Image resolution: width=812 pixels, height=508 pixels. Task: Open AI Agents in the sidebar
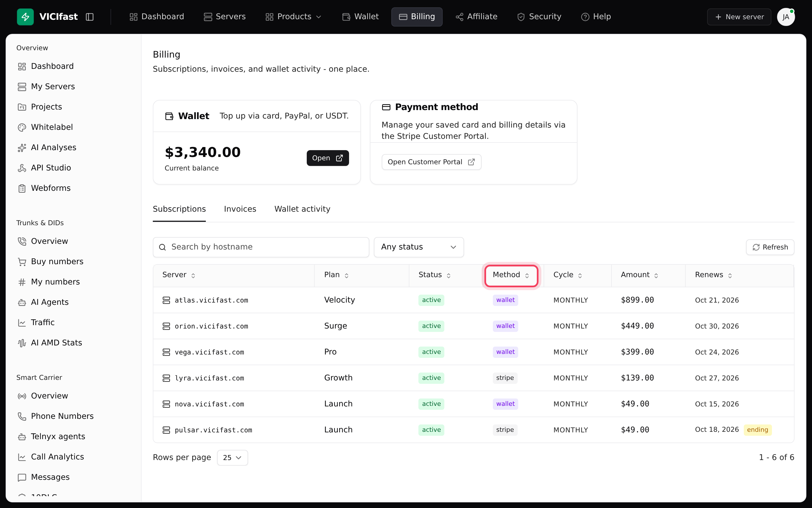tap(43, 302)
